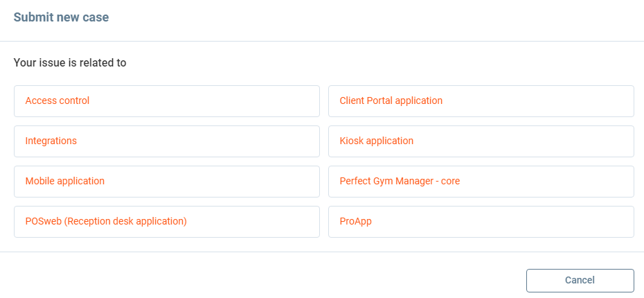The width and height of the screenshot is (644, 298).
Task: Select Perfect Gym Manager - core
Action: click(481, 182)
